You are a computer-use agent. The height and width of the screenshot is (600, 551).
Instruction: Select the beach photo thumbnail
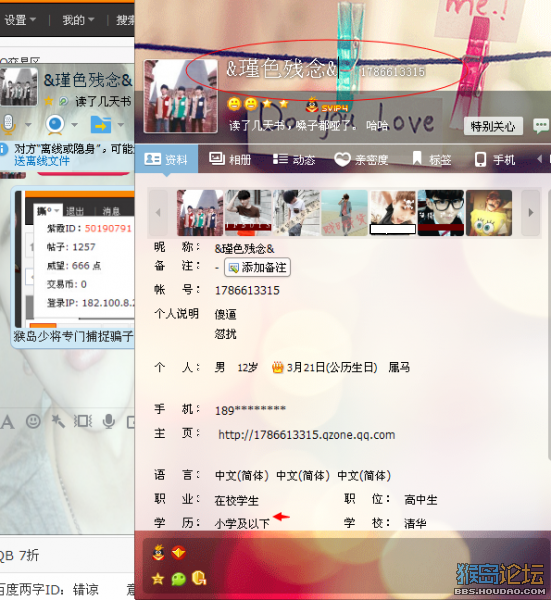(344, 213)
